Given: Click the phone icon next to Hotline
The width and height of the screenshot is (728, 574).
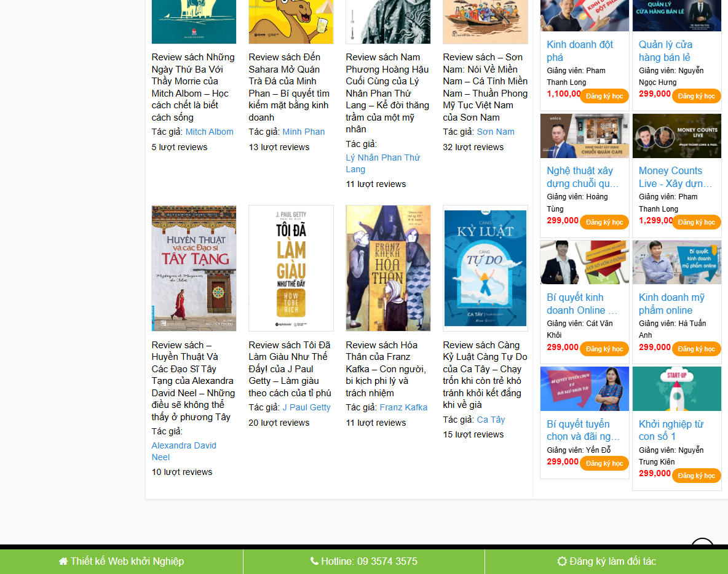Looking at the screenshot, I should click(314, 562).
